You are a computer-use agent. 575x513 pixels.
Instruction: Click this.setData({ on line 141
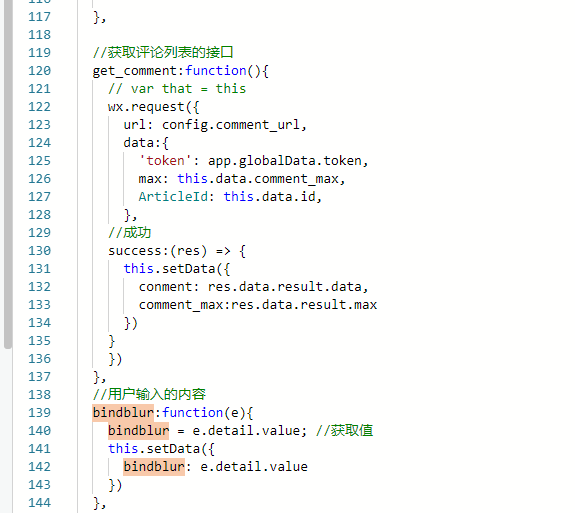coord(161,449)
